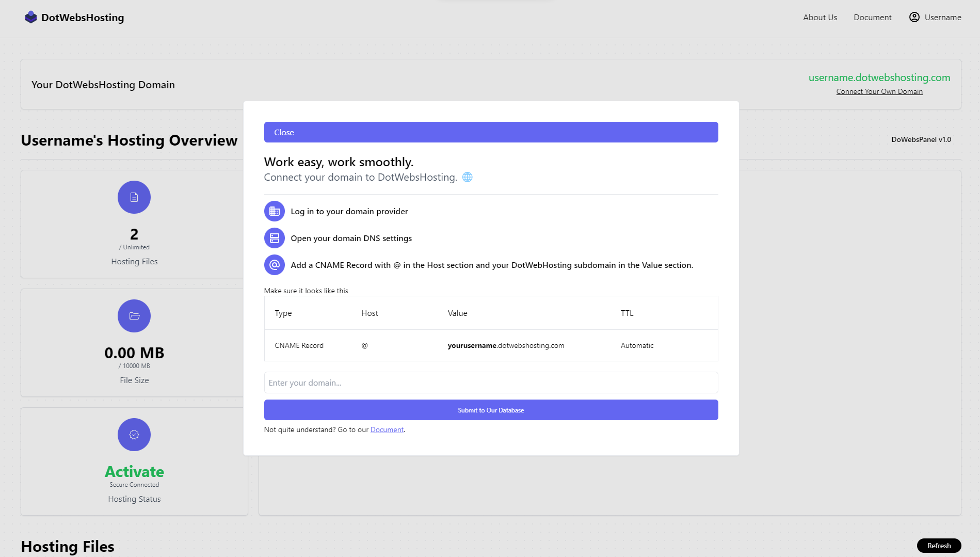Click the DotWebsHosting logo icon
The image size is (980, 557).
[30, 17]
